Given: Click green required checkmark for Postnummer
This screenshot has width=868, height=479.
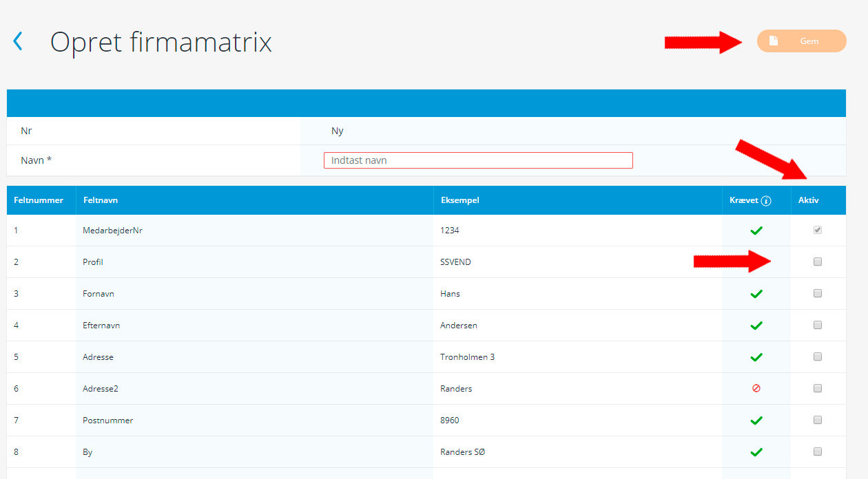Looking at the screenshot, I should click(x=756, y=421).
